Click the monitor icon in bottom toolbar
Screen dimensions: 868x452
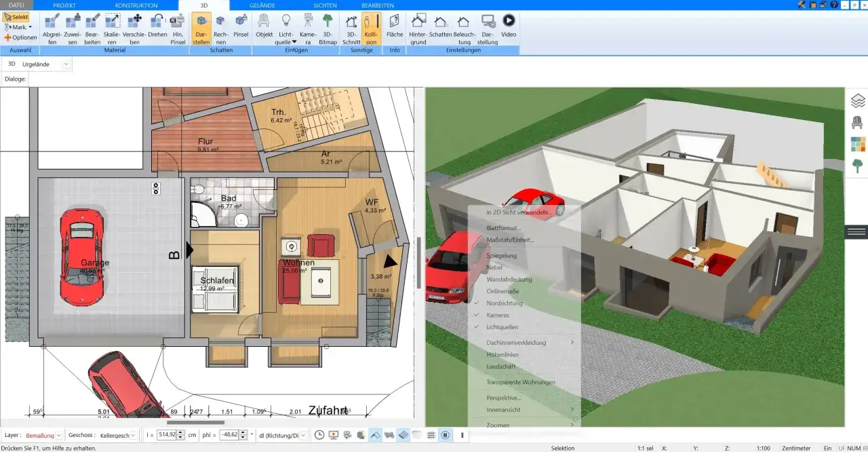334,435
